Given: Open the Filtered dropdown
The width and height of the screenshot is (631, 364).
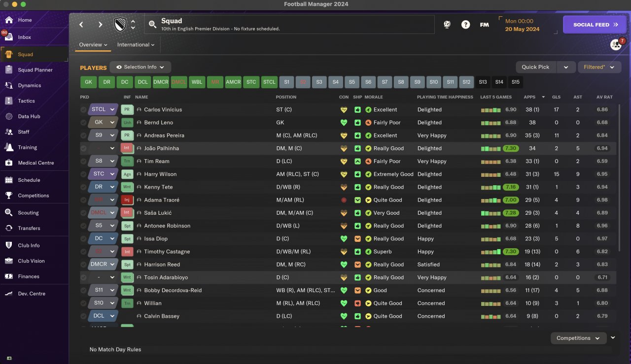Looking at the screenshot, I should tap(599, 67).
